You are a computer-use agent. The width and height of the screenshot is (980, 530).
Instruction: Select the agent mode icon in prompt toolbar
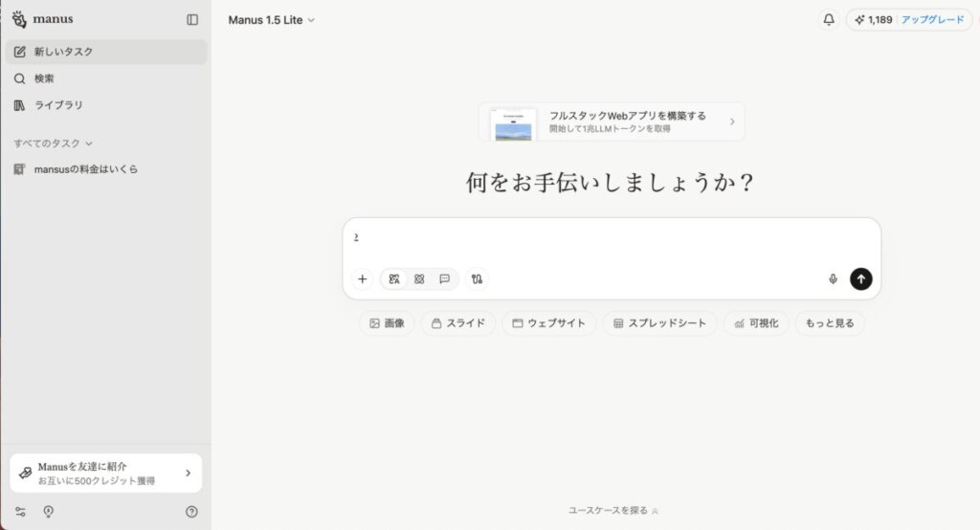coord(394,279)
